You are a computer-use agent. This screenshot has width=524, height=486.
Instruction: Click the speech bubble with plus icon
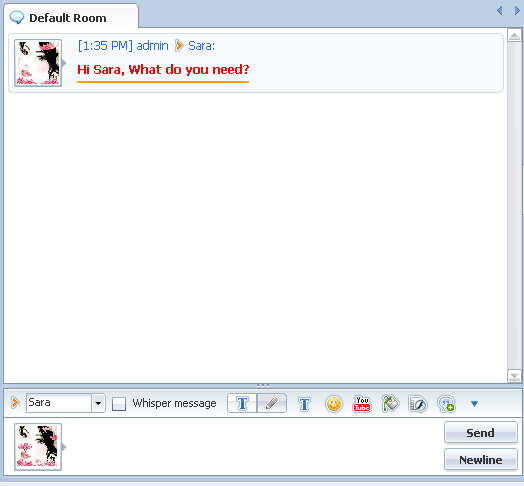pos(446,404)
